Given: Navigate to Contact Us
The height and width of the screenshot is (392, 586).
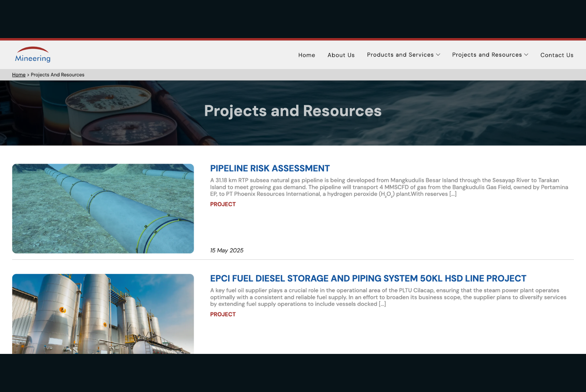Looking at the screenshot, I should [x=557, y=55].
